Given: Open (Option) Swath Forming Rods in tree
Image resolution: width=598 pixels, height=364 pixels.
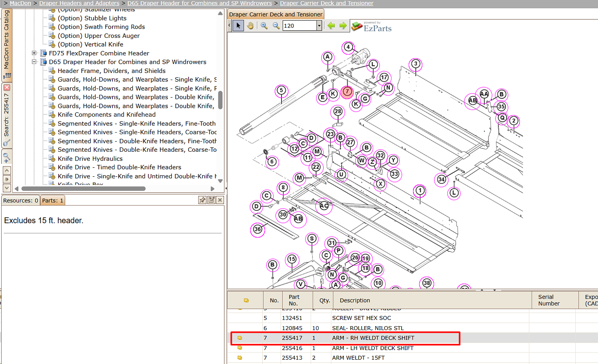Looking at the screenshot, I should click(101, 27).
